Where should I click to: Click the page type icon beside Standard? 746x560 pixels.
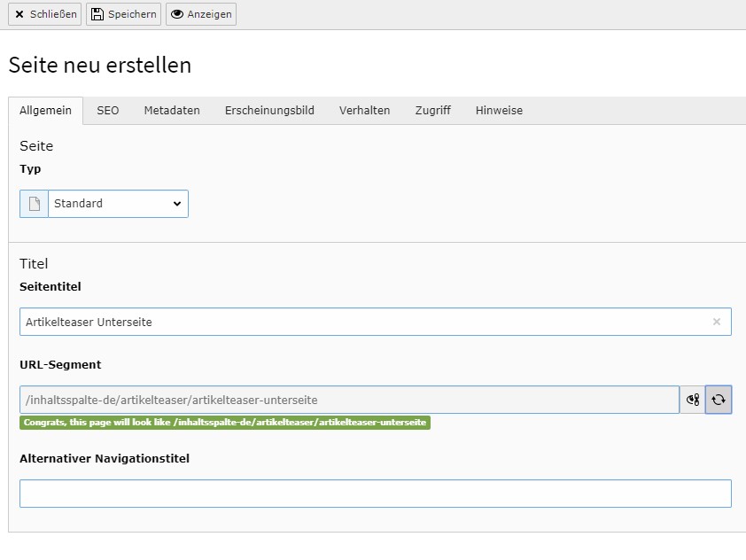(x=34, y=204)
